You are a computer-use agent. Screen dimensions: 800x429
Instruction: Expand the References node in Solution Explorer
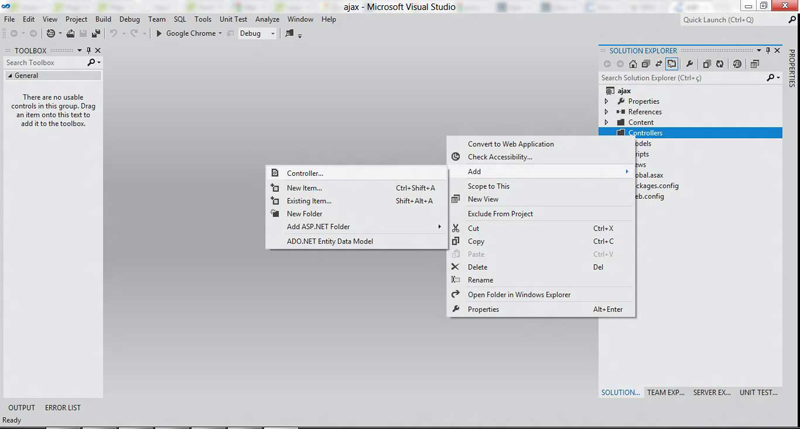pos(607,112)
